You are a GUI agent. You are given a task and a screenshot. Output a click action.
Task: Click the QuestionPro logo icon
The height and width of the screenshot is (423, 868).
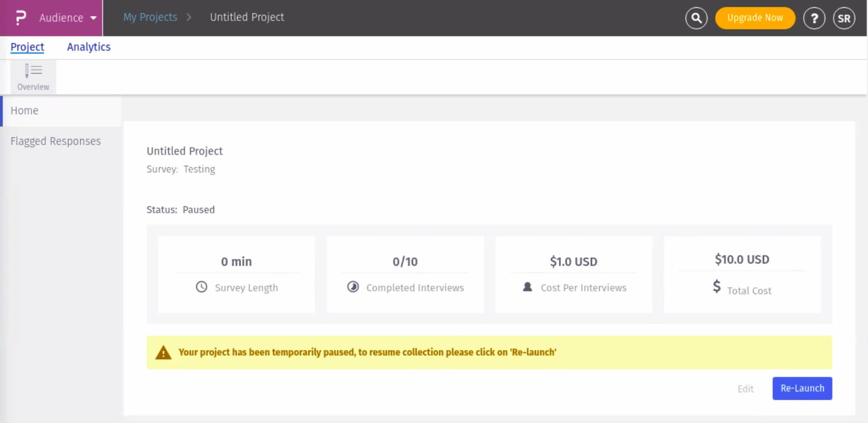pyautogui.click(x=21, y=17)
